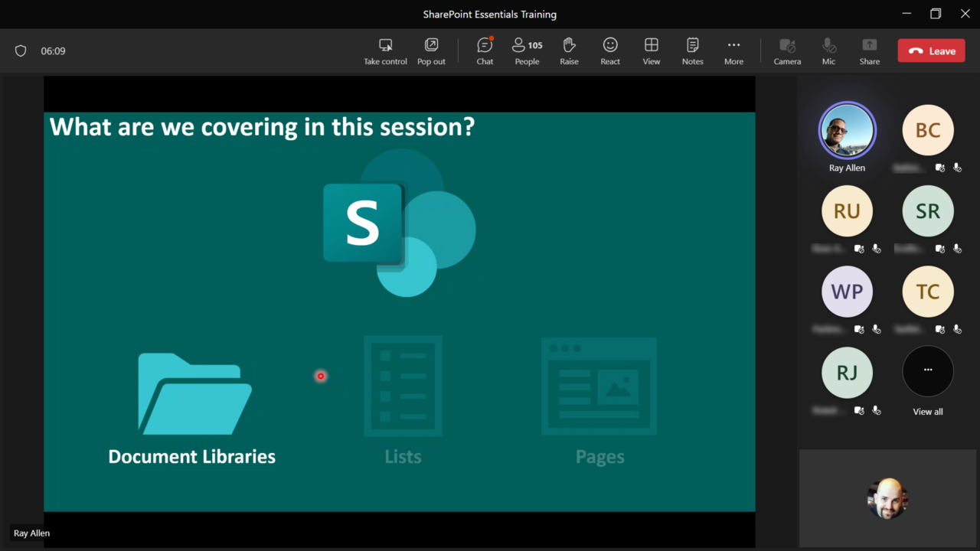Click Take control of the shared screen

(x=385, y=51)
